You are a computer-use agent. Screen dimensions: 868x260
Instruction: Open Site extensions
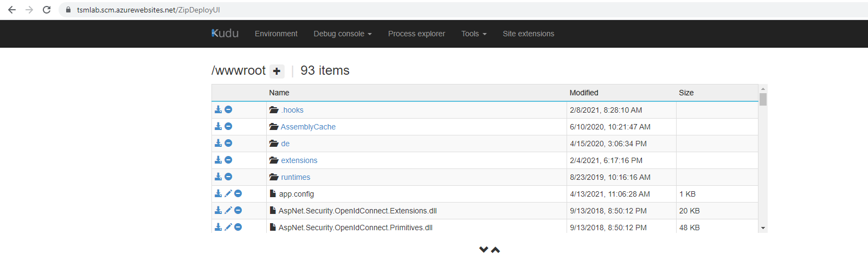(528, 34)
